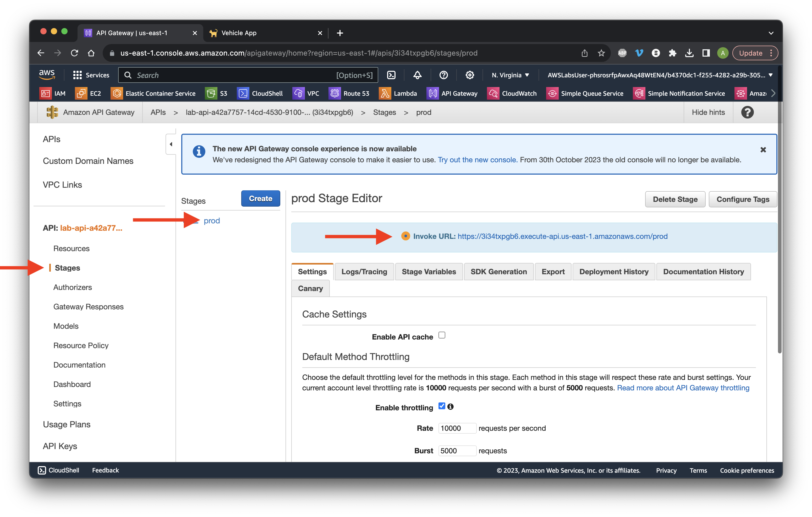Open the Services grid menu
This screenshot has height=517, width=812.
[x=91, y=75]
